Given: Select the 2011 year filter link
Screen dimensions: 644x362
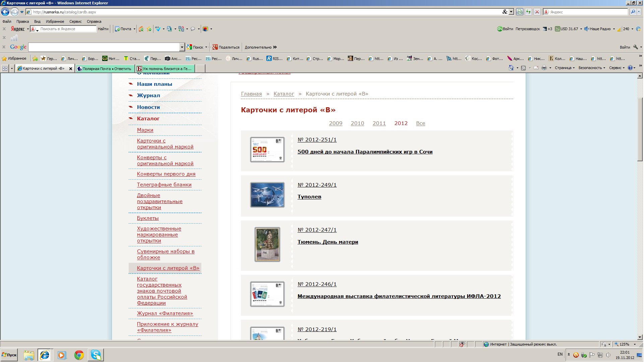Looking at the screenshot, I should [x=379, y=123].
